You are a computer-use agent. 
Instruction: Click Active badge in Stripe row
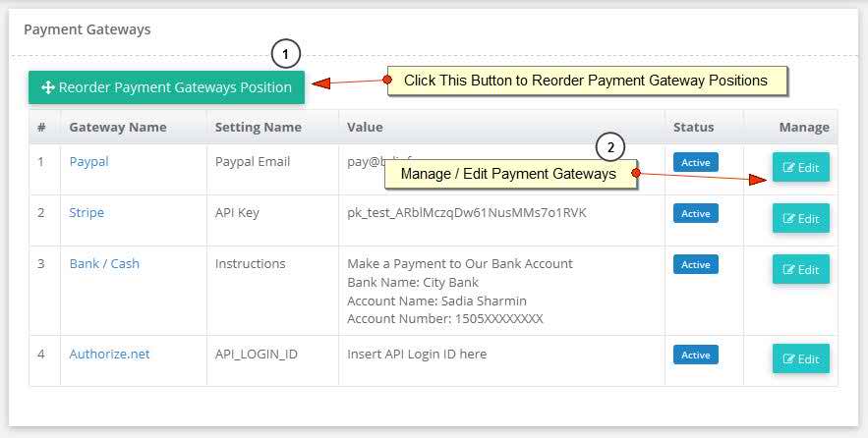[696, 213]
